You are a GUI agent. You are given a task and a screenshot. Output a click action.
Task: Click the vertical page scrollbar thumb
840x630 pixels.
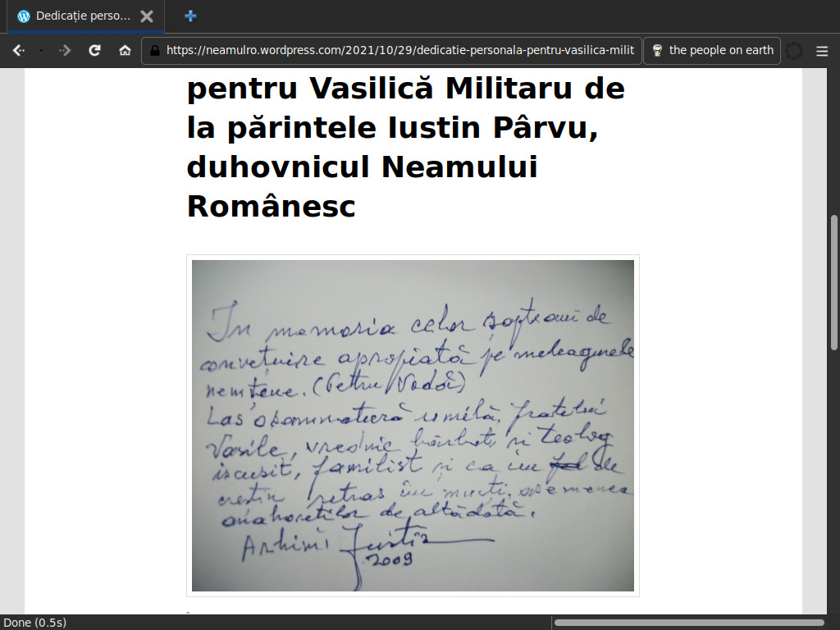[834, 283]
